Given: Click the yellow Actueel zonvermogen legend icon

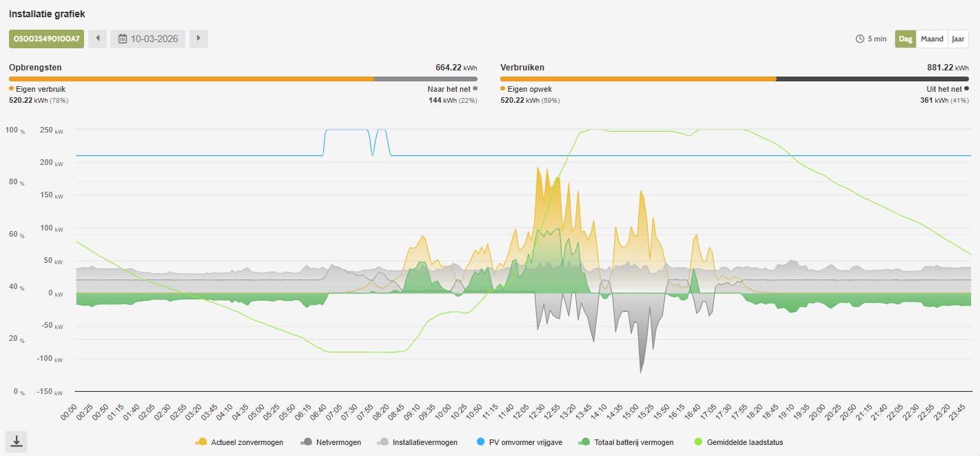Looking at the screenshot, I should tap(202, 442).
